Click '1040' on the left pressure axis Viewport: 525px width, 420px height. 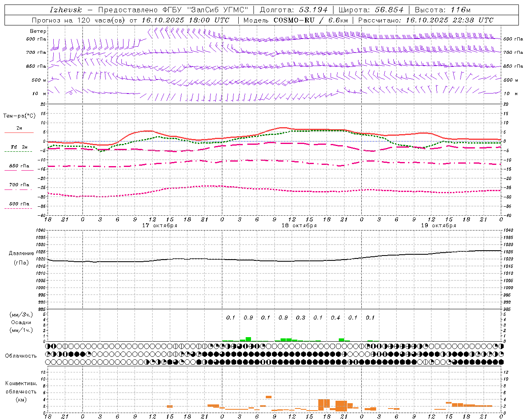coord(41,231)
